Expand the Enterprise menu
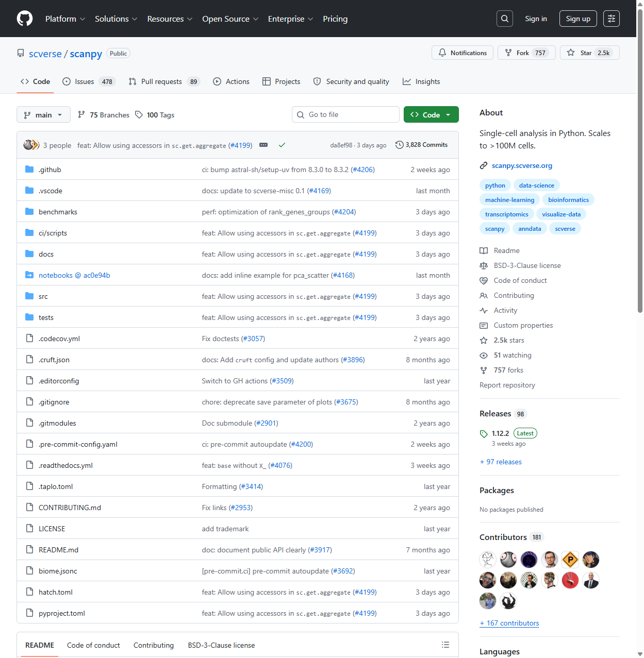Viewport: 644px width, 658px height. (291, 19)
